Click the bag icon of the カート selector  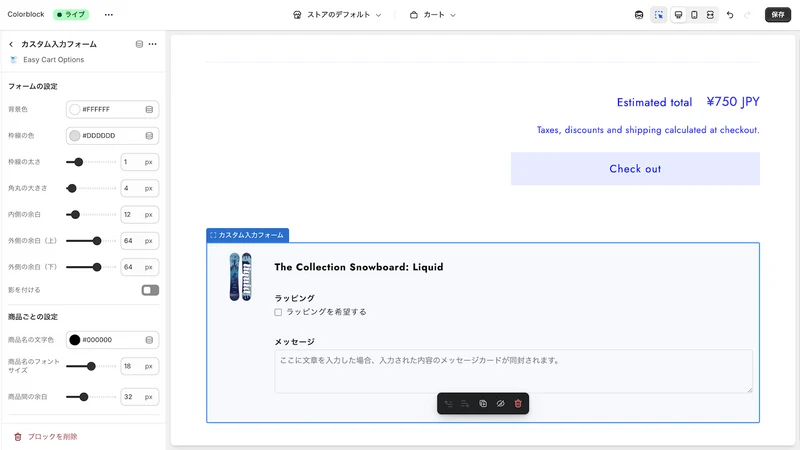click(414, 15)
